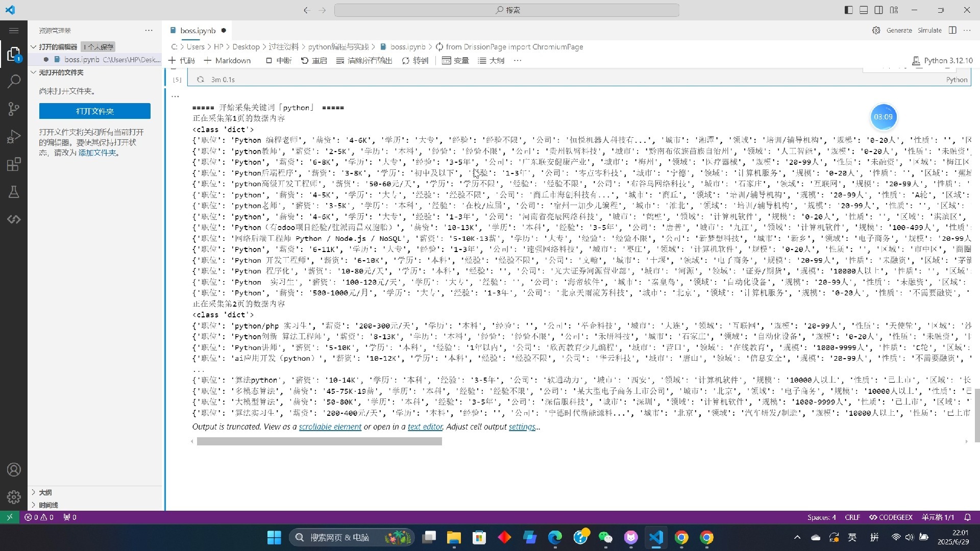Open truncated output via text editor link
The image size is (980, 551).
(x=424, y=427)
